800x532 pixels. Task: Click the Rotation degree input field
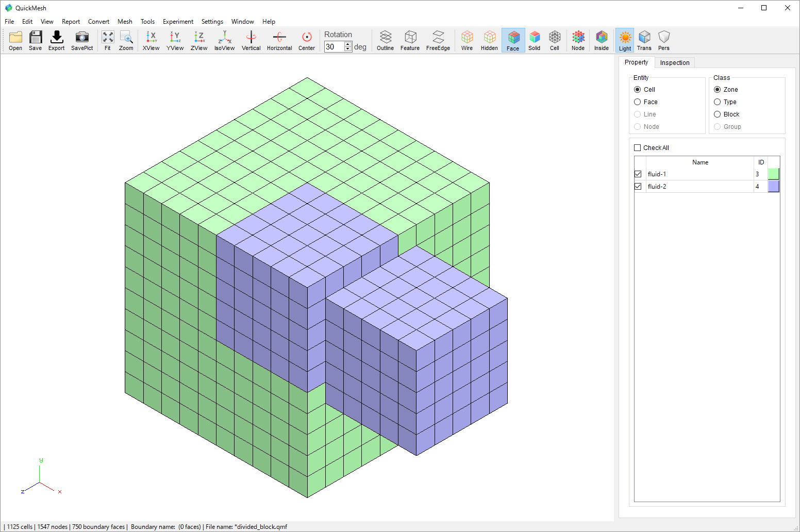[334, 47]
